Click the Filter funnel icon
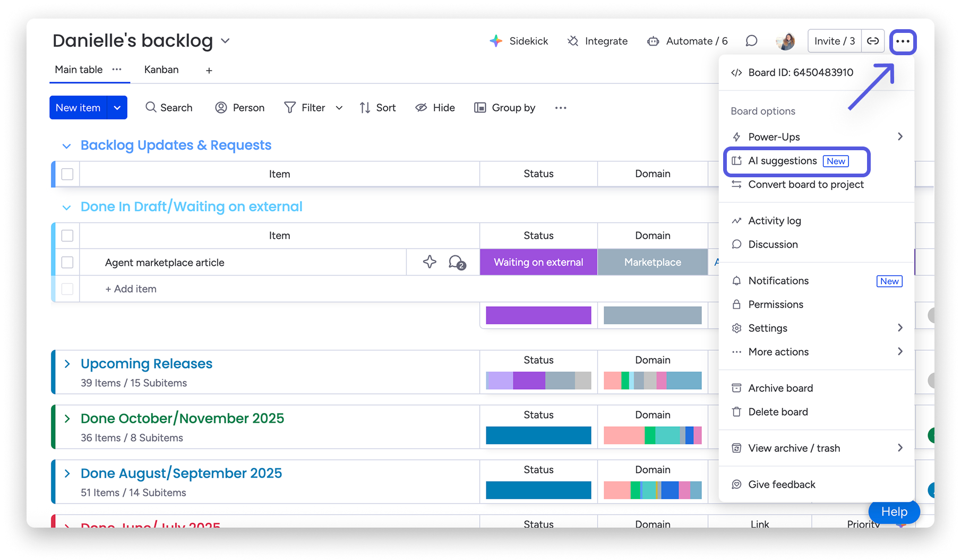 (290, 108)
